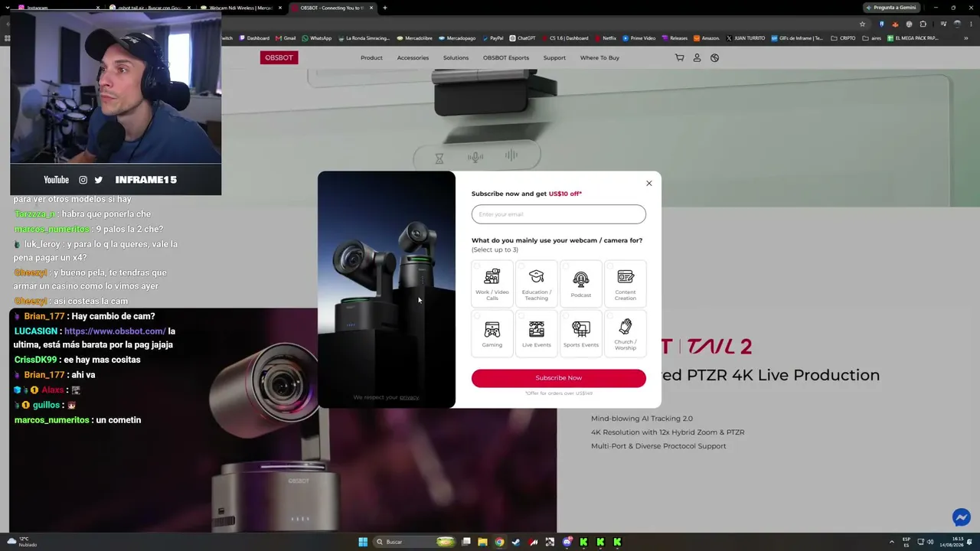The width and height of the screenshot is (980, 551).
Task: Click the Subscribe Now button
Action: [x=559, y=378]
